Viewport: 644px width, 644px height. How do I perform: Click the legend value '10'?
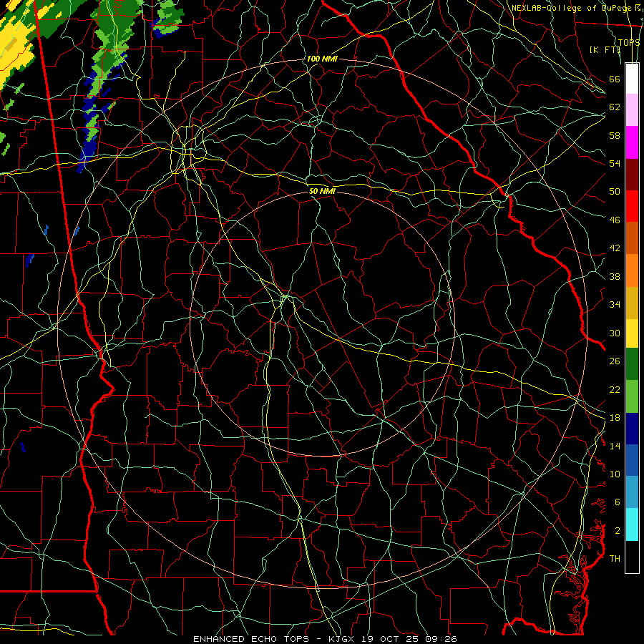coord(615,474)
